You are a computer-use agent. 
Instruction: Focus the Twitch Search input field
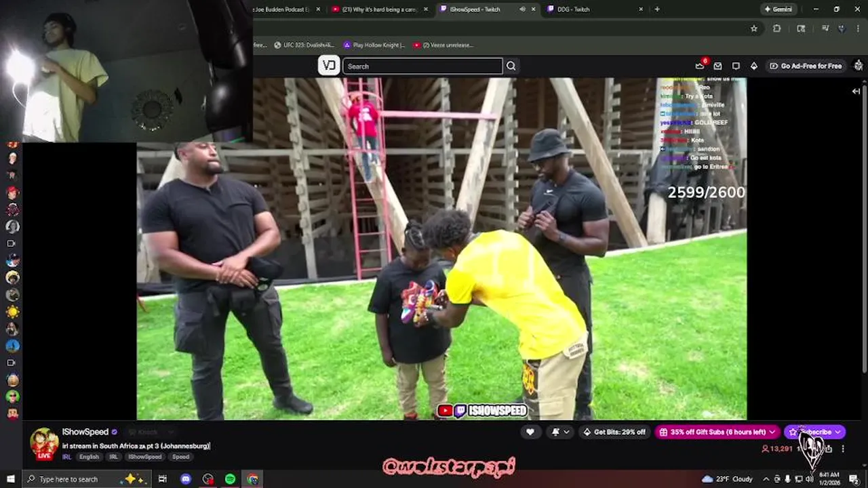coord(422,66)
